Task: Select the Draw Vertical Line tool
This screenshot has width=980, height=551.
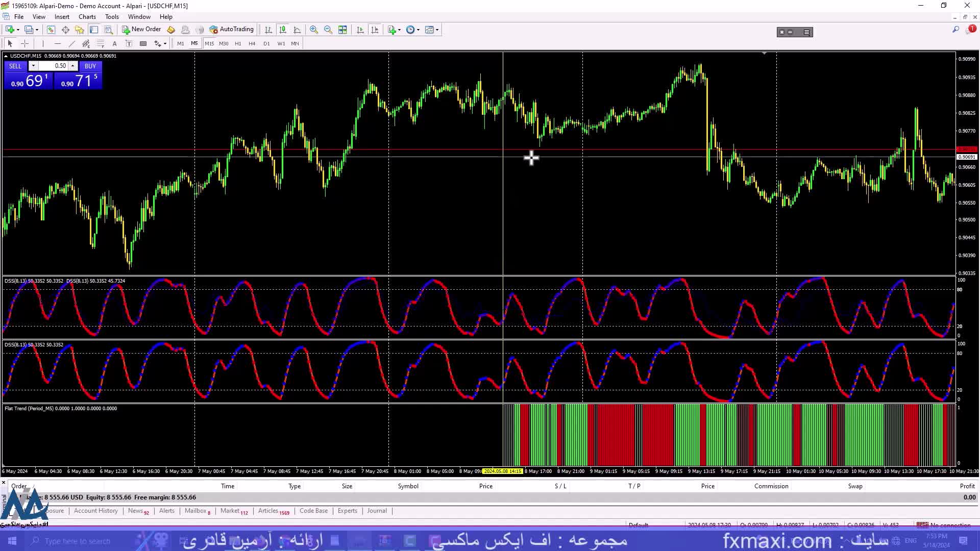Action: [43, 43]
